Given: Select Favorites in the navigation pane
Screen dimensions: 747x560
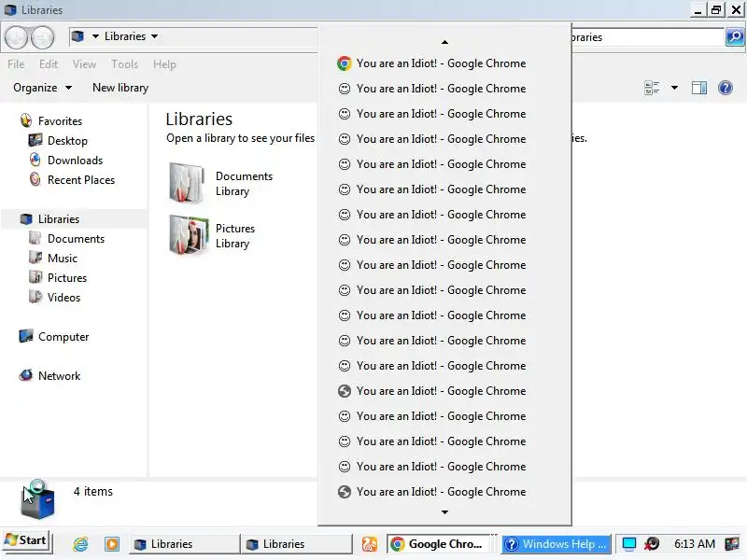Looking at the screenshot, I should pyautogui.click(x=51, y=121).
